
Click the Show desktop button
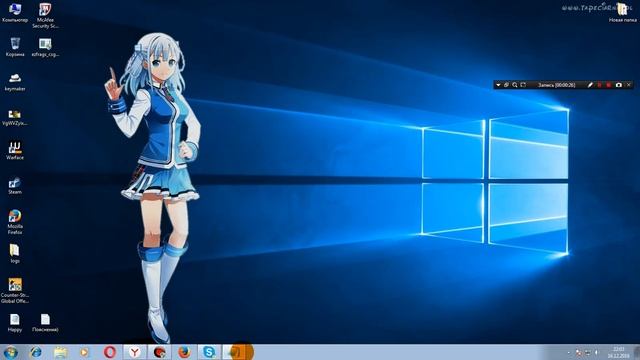tap(637, 352)
